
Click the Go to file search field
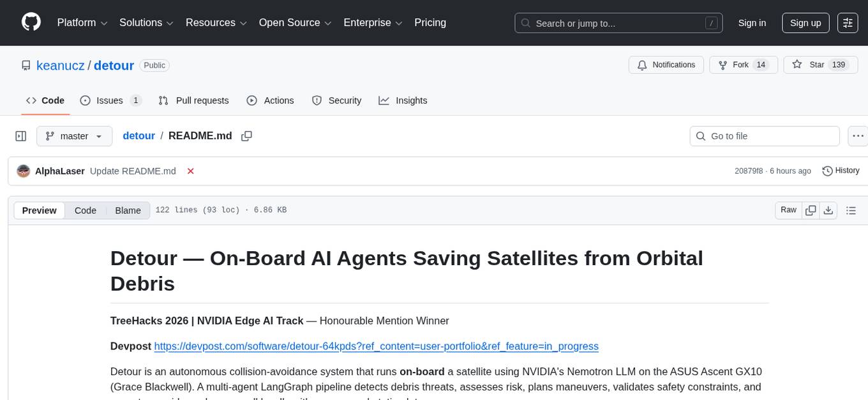[765, 136]
